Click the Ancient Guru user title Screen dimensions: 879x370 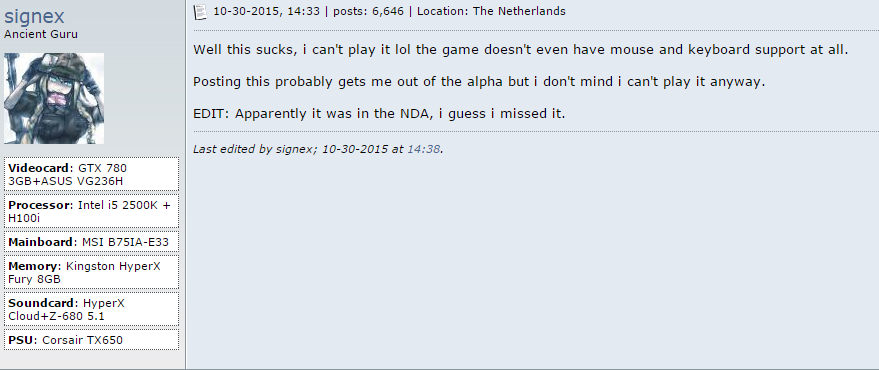tap(41, 34)
